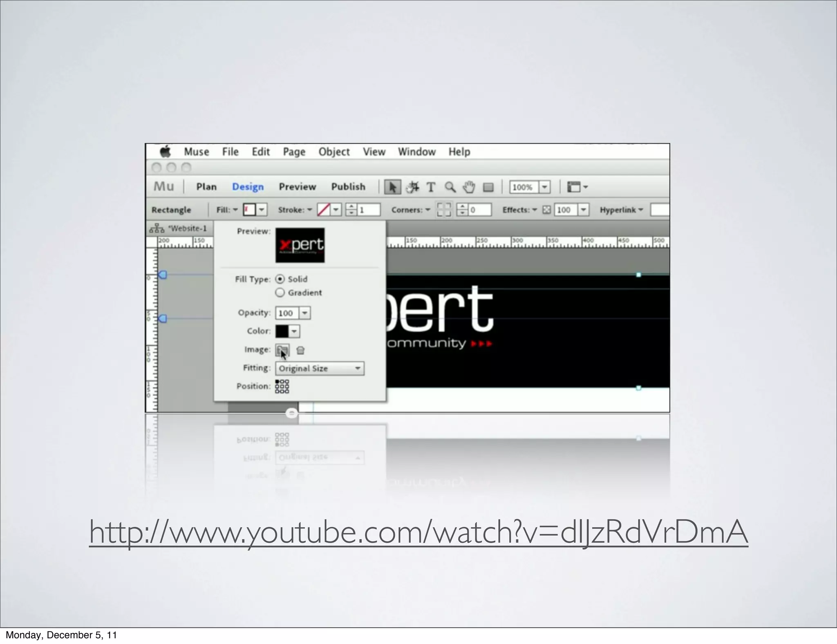
Task: Click the lower blue page guide handle
Action: point(163,318)
